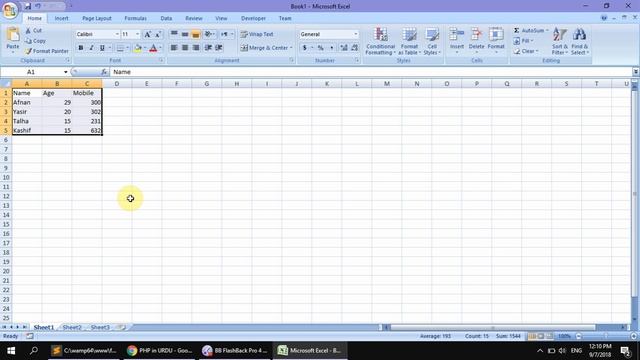Decrease decimal places
The height and width of the screenshot is (360, 640).
(x=354, y=48)
